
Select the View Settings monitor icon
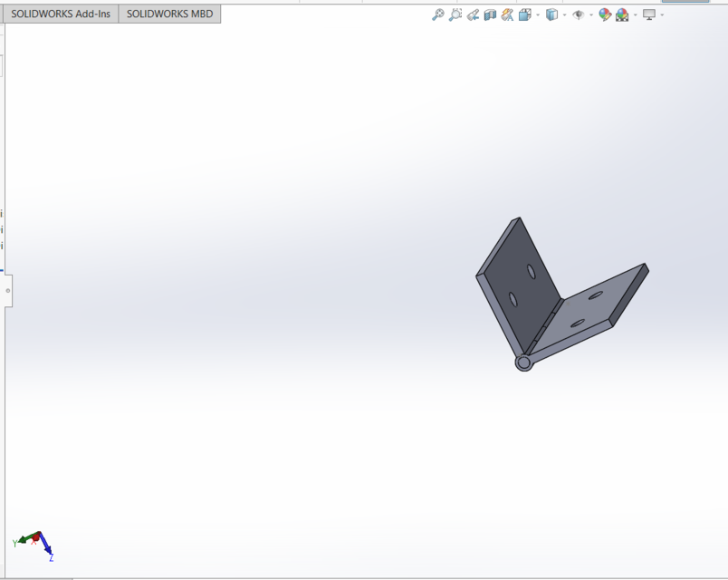coord(647,14)
